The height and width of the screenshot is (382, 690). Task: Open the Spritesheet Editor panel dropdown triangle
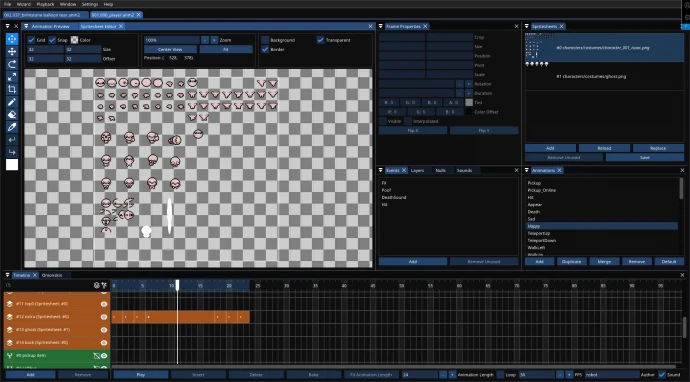pos(26,26)
